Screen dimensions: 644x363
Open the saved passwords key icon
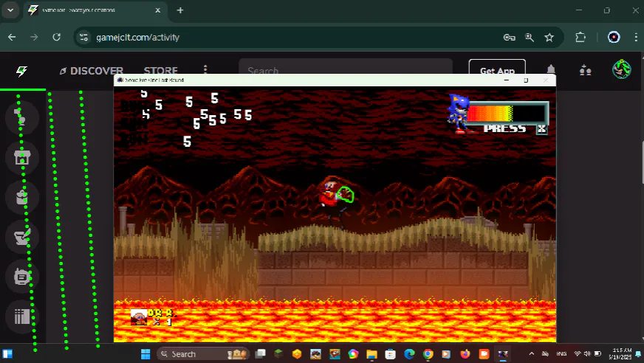click(510, 38)
